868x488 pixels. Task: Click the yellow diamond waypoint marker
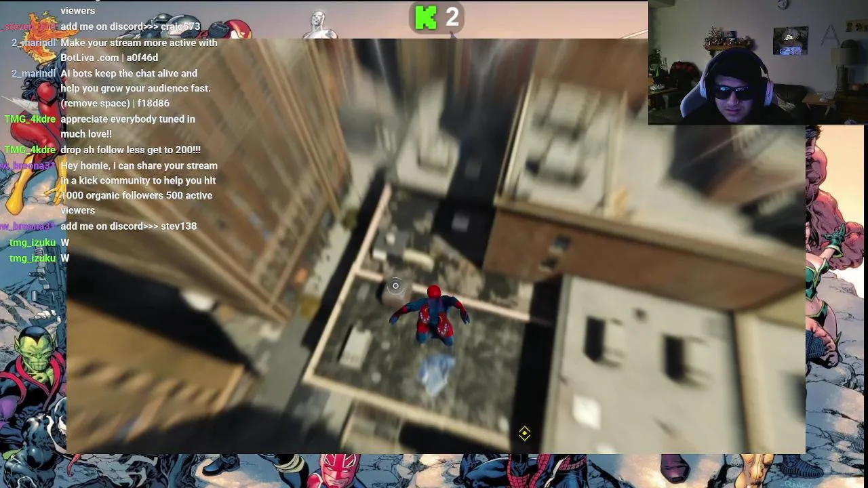pyautogui.click(x=524, y=433)
